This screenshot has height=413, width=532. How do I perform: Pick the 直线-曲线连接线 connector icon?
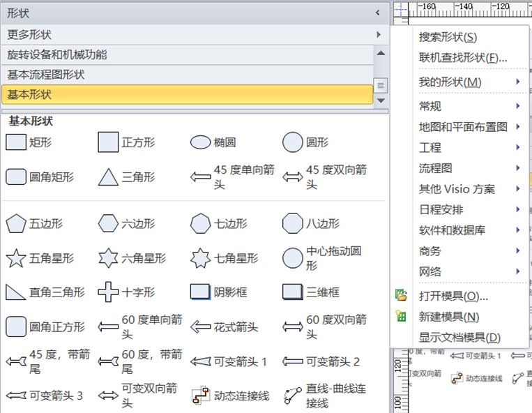point(292,396)
